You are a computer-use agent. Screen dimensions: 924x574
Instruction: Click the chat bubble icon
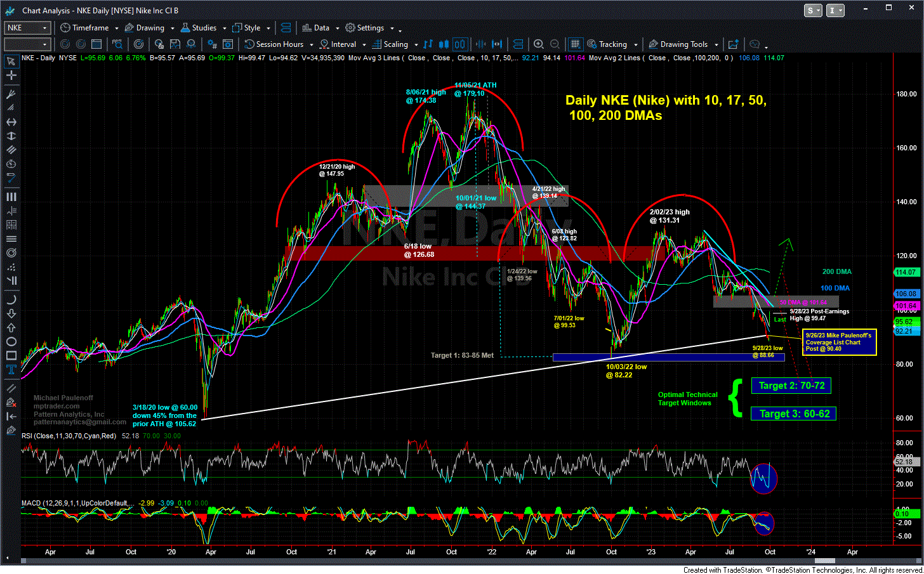click(x=755, y=44)
